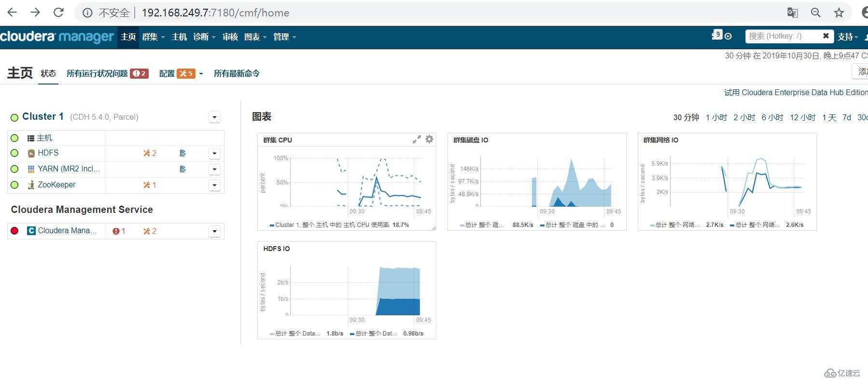Open Cloudera Management Service actions dropdown
The width and height of the screenshot is (868, 379).
tap(214, 232)
